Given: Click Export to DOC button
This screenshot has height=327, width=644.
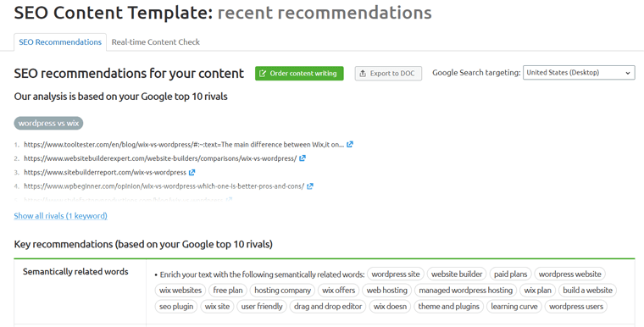Looking at the screenshot, I should 388,74.
